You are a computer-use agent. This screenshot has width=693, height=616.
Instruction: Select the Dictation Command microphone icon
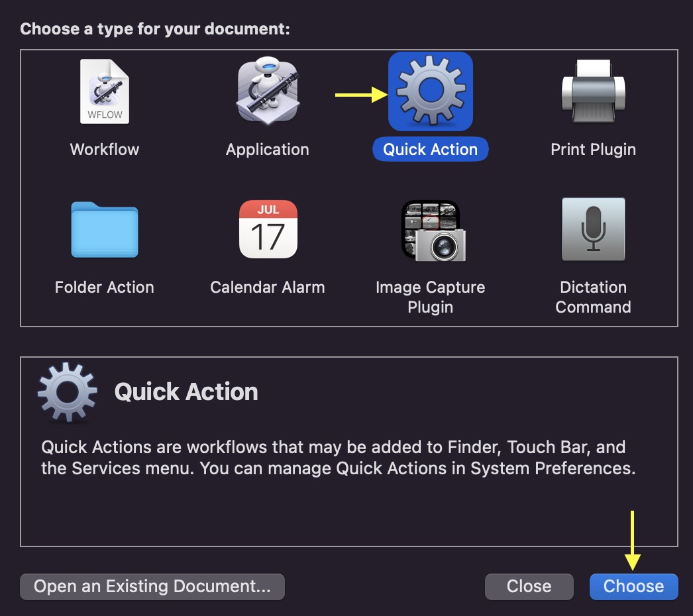click(593, 229)
